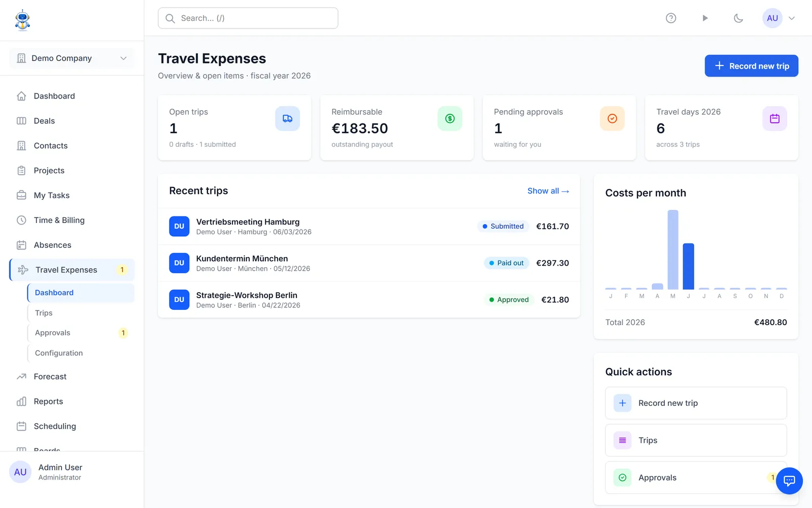Go to Dashboard in the main sidebar
The height and width of the screenshot is (508, 812).
tap(72, 96)
